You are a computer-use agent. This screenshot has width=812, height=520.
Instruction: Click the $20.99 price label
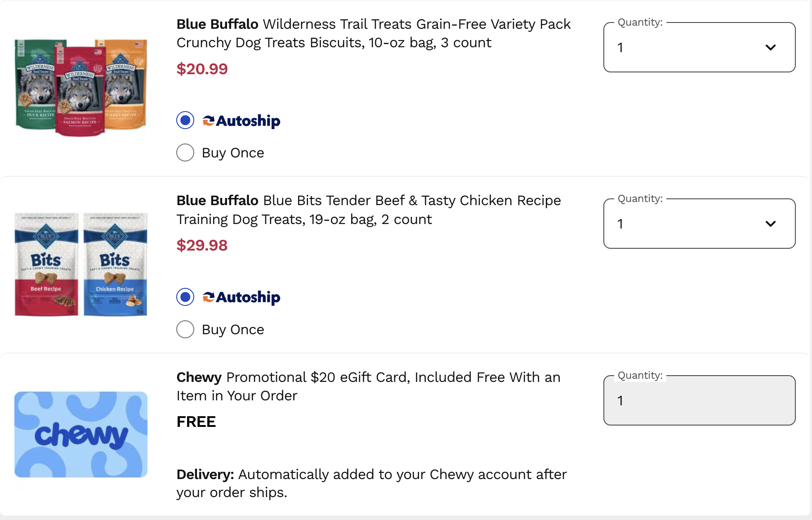point(202,69)
